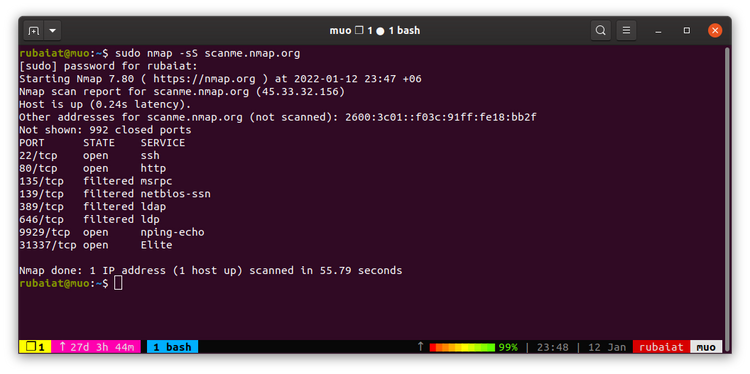Screen dimensions: 750x374
Task: Click the up-arrow icon beside the battery bar
Action: (x=420, y=347)
